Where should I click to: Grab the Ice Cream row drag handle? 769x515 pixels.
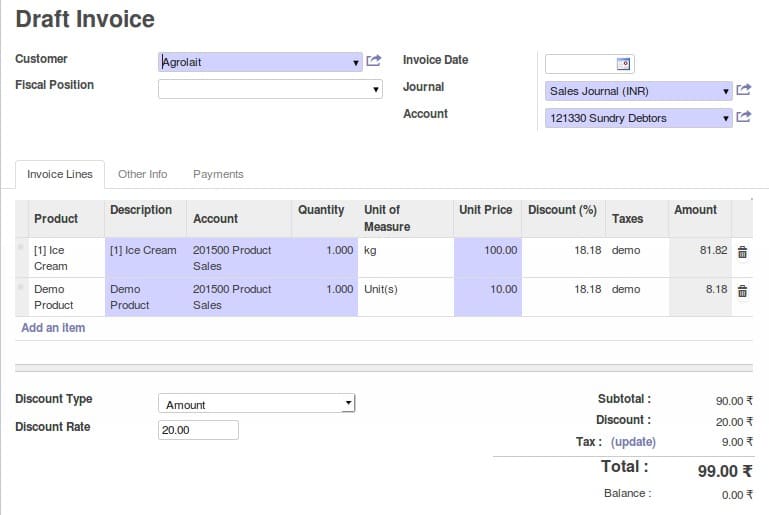[21, 247]
